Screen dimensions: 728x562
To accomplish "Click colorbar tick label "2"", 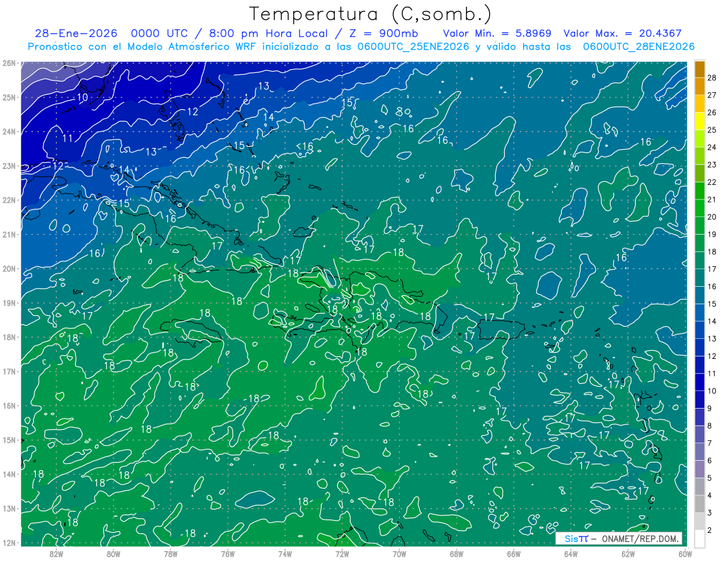I will [710, 530].
